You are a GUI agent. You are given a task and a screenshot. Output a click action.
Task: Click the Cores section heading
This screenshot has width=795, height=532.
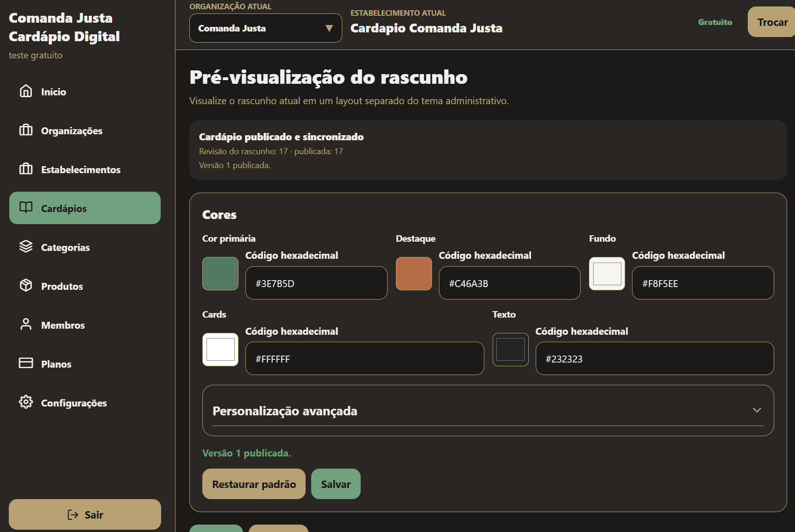(219, 215)
